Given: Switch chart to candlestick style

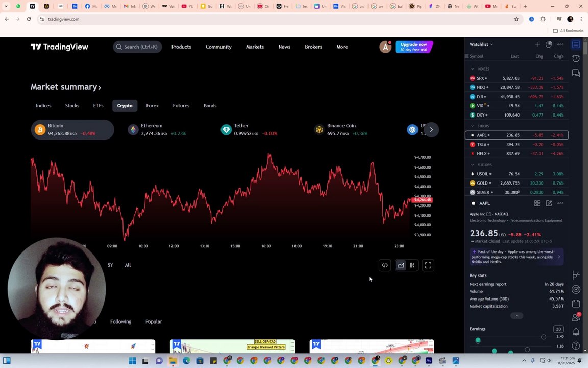Looking at the screenshot, I should tap(412, 265).
